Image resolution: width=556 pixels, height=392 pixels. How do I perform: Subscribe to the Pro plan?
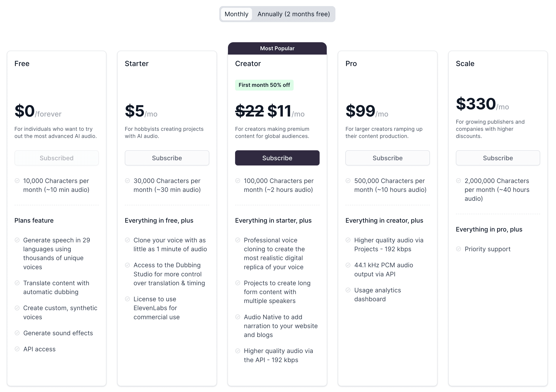click(387, 158)
